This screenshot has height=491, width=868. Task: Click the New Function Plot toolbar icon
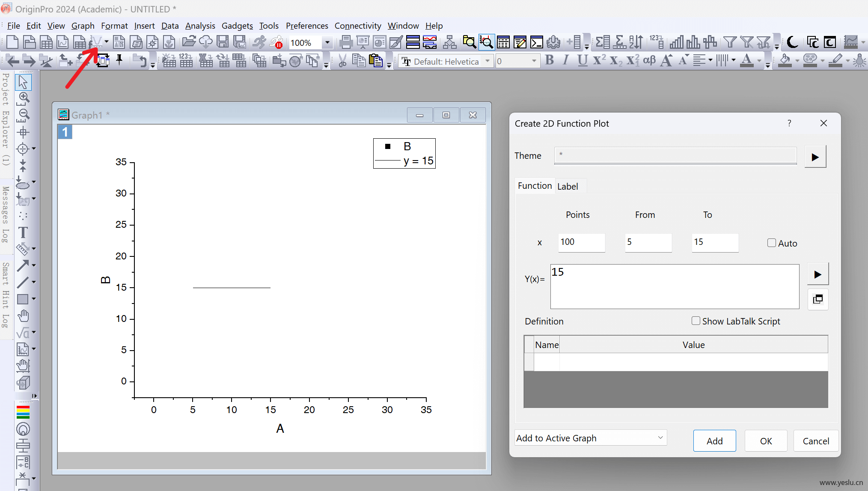(x=96, y=42)
